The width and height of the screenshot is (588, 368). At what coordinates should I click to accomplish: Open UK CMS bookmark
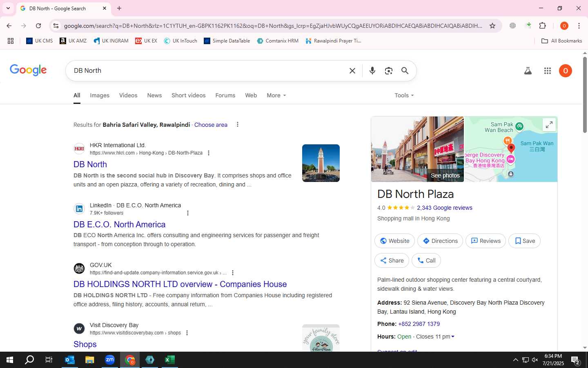pos(40,41)
